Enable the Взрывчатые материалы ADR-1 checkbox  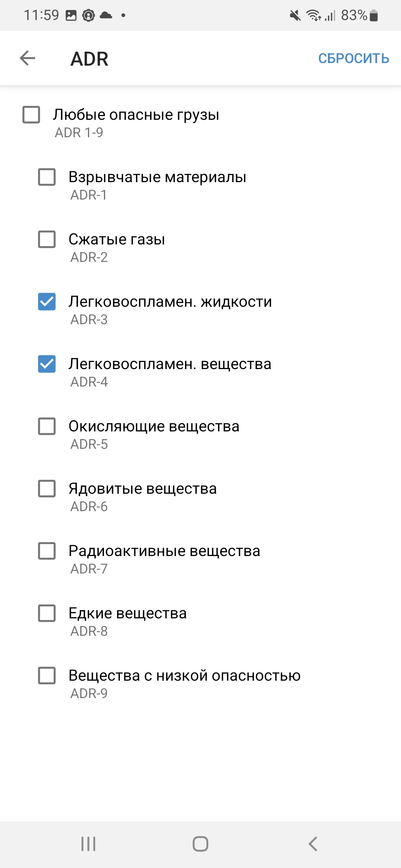(47, 177)
